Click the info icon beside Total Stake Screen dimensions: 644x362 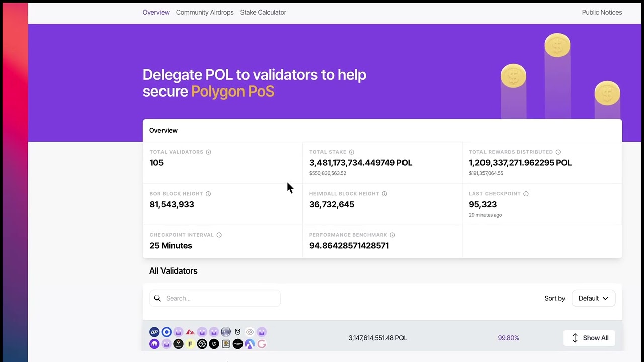tap(352, 152)
